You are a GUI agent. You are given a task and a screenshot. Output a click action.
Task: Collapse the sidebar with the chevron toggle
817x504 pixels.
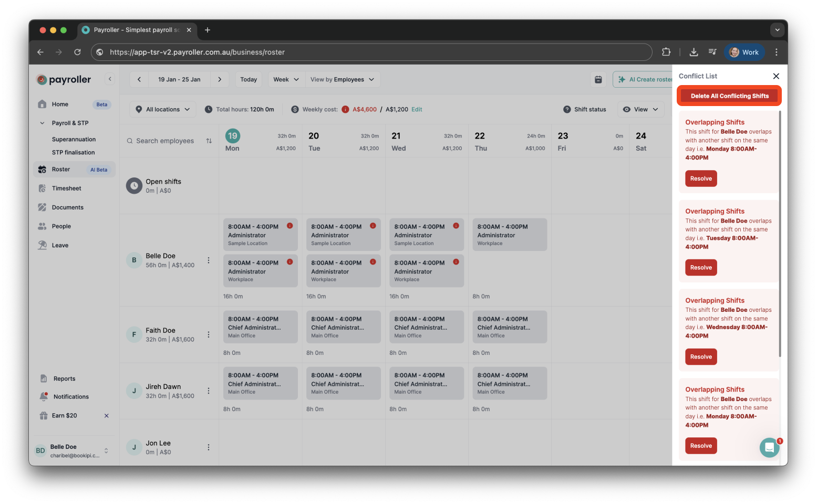[110, 79]
